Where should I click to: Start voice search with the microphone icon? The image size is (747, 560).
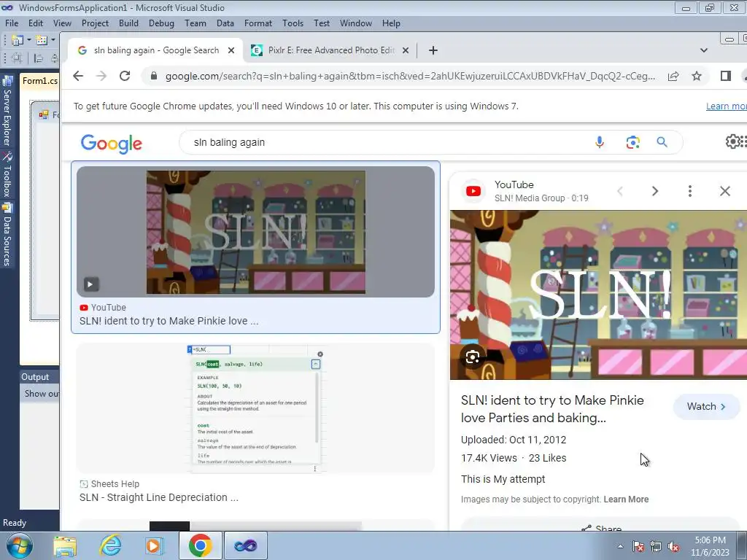click(x=600, y=142)
